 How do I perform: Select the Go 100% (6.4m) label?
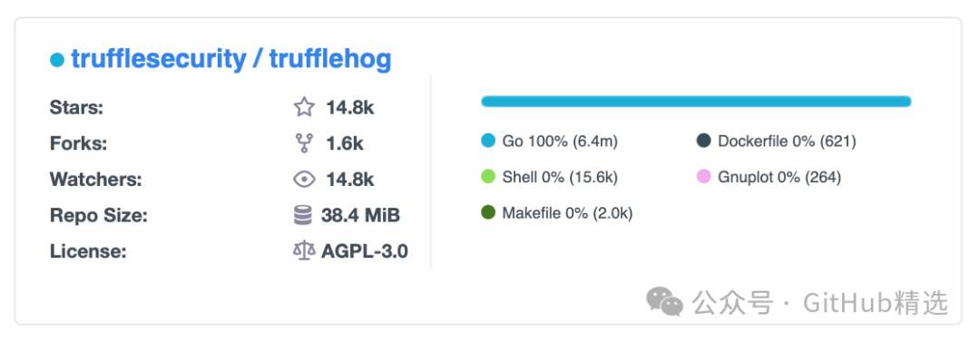[x=560, y=142]
